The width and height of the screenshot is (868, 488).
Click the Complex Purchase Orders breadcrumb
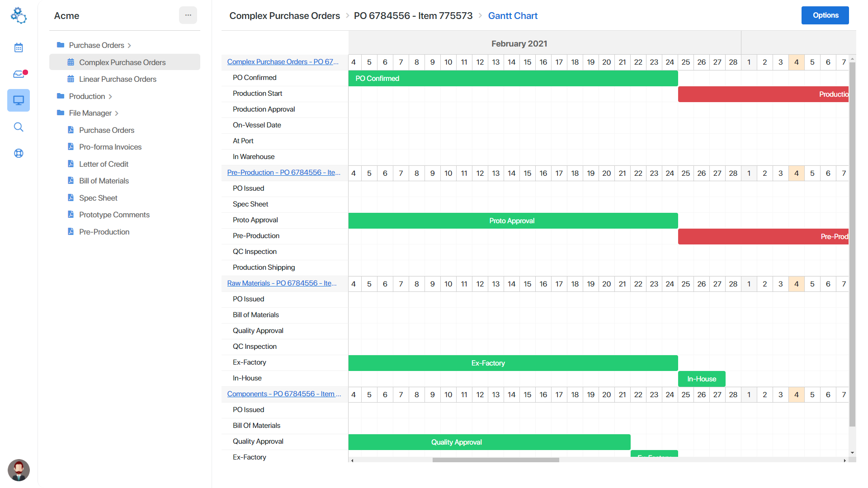point(284,16)
